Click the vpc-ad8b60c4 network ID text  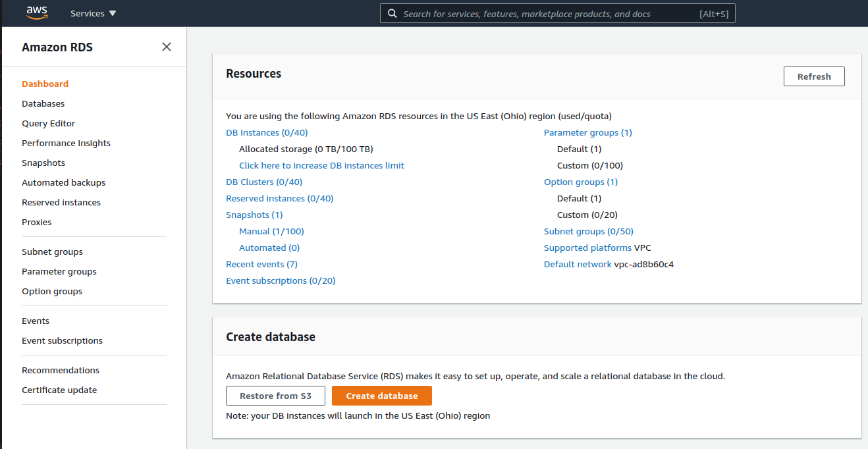[x=644, y=264]
